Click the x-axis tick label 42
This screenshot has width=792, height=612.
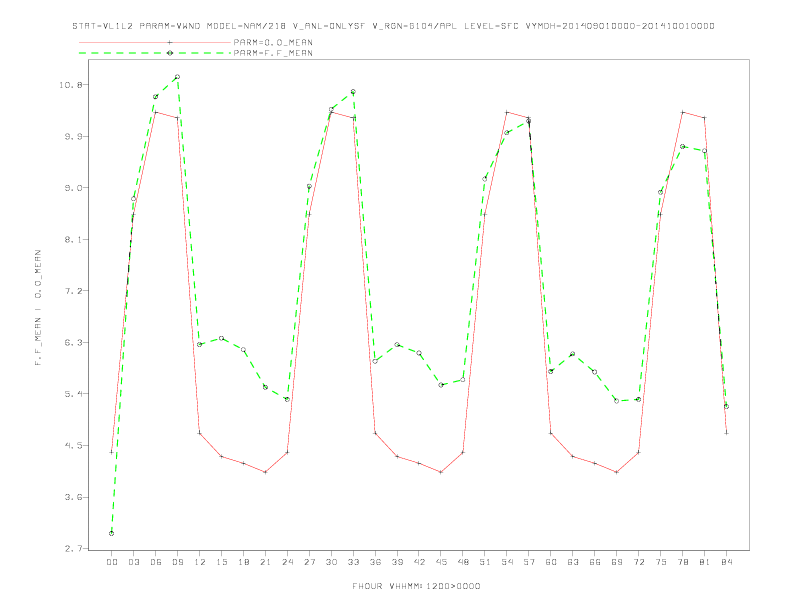point(419,562)
